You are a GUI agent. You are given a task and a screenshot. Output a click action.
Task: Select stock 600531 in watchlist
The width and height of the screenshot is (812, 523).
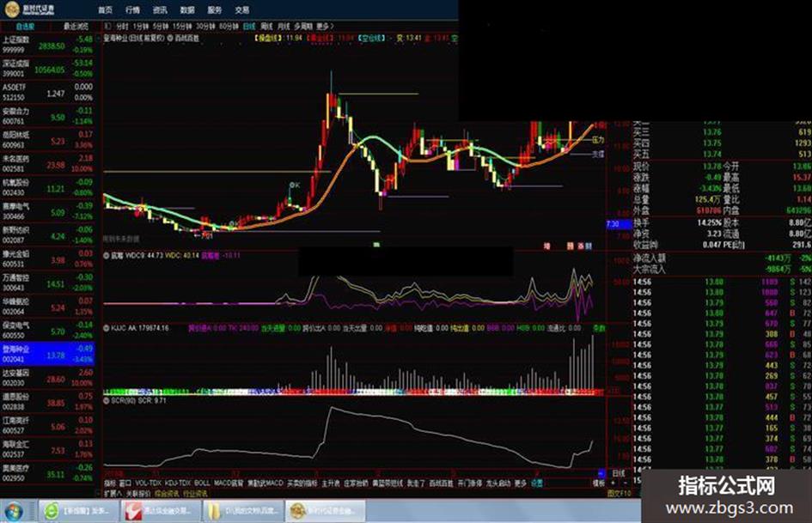[x=47, y=258]
